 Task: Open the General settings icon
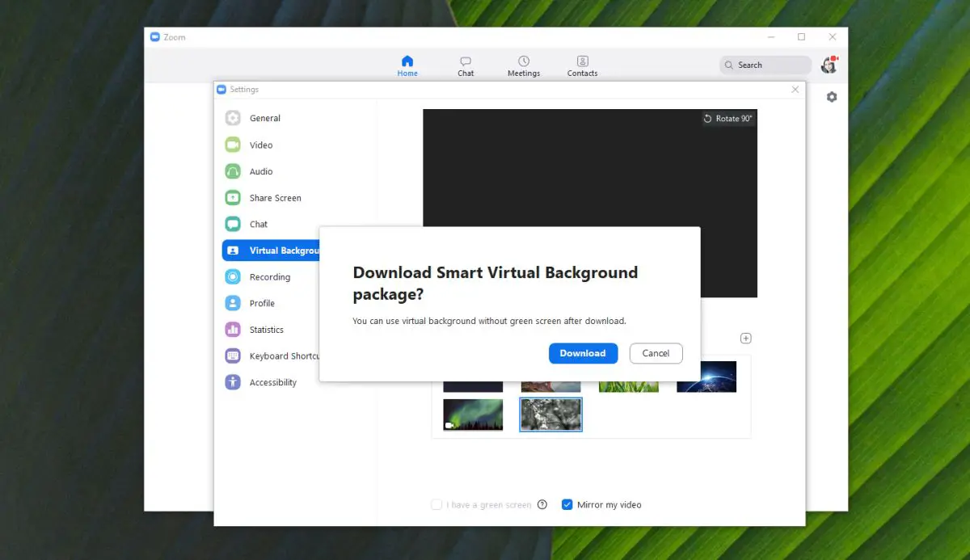(x=233, y=118)
